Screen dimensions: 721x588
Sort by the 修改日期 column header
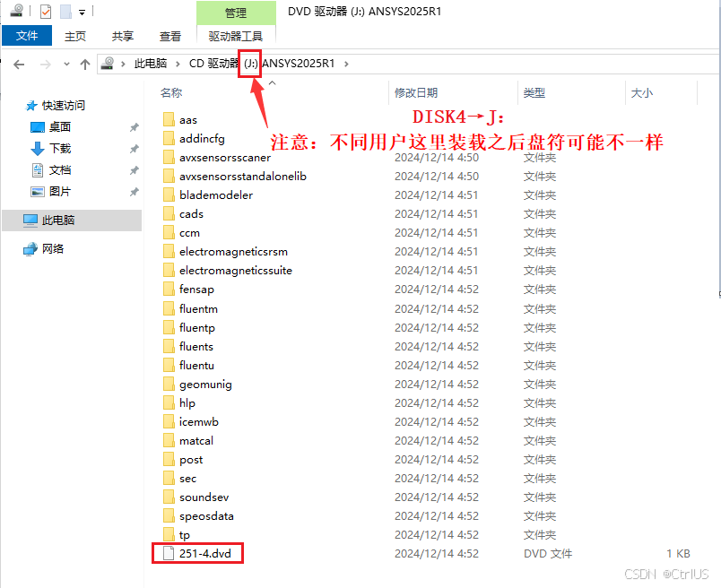click(x=416, y=93)
